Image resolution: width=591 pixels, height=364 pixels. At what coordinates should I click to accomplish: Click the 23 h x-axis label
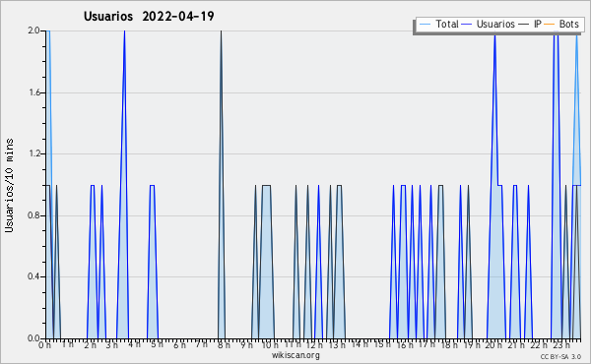point(561,345)
